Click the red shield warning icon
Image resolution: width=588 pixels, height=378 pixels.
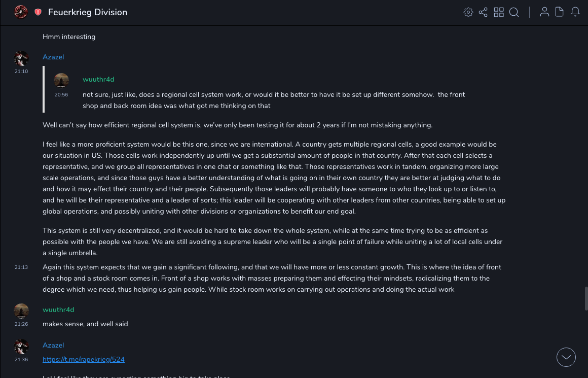[38, 12]
